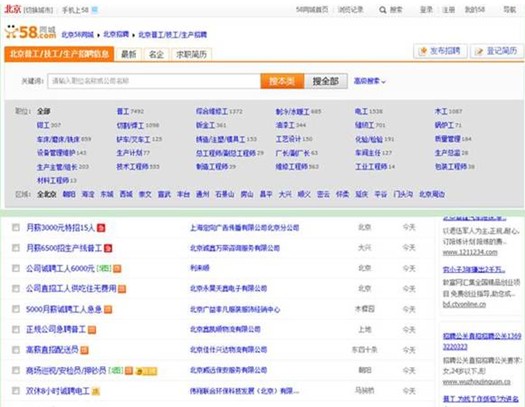This screenshot has width=525, height=407.
Task: Open 浏览记录 browsing history link
Action: [x=351, y=10]
